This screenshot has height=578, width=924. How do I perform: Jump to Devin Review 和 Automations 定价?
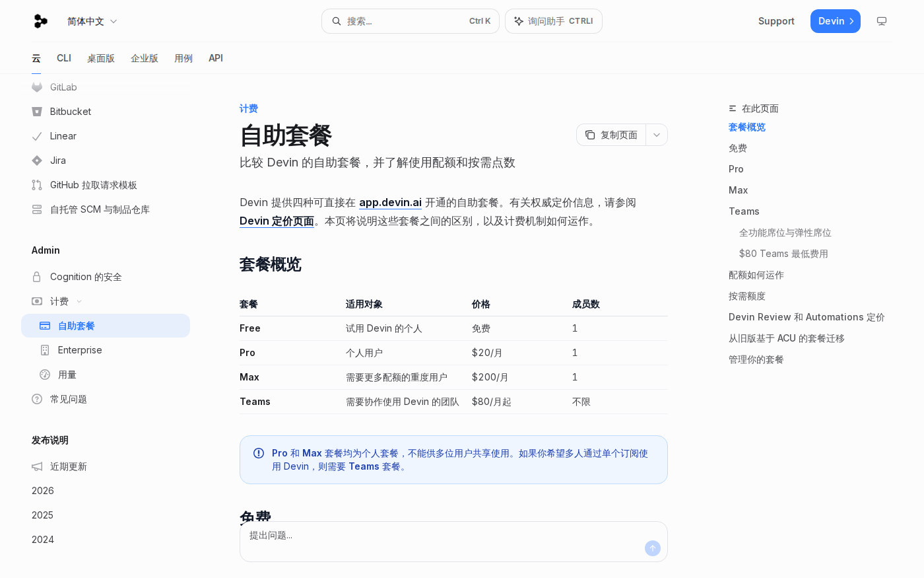pyautogui.click(x=807, y=317)
